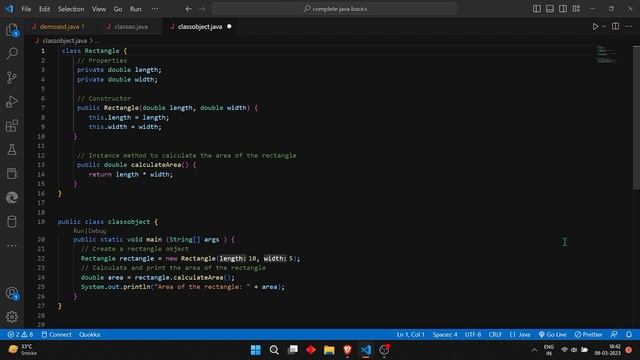
Task: Click the command center search box
Action: 335,9
